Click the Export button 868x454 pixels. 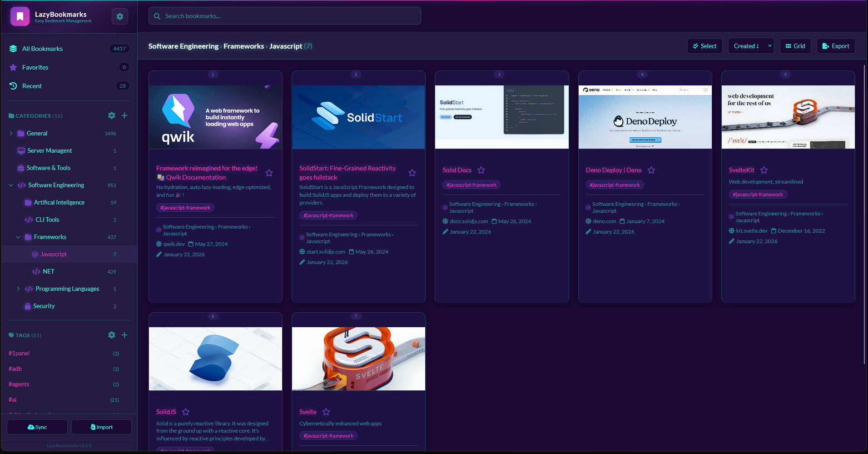(x=836, y=46)
